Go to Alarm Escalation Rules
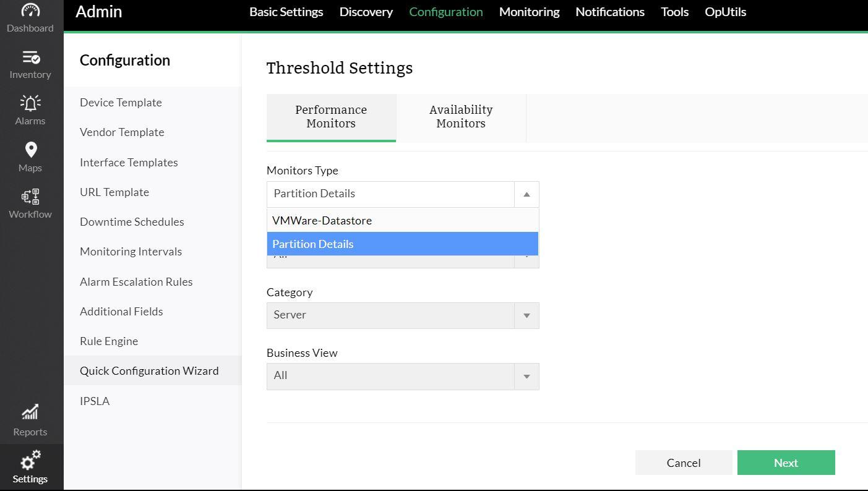The height and width of the screenshot is (491, 868). click(x=136, y=282)
